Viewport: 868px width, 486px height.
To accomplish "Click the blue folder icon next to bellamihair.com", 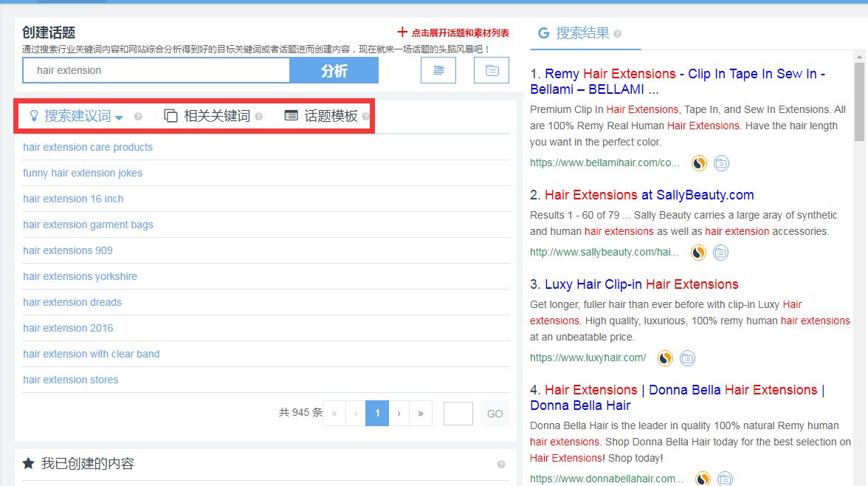I will coord(720,163).
